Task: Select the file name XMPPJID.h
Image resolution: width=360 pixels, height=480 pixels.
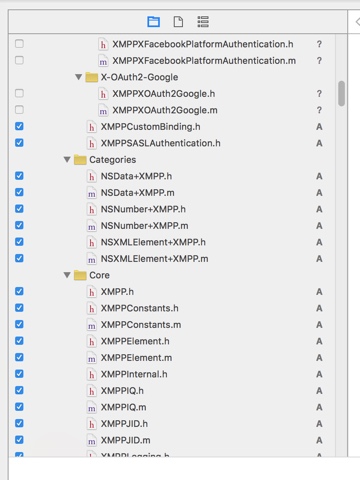Action: (x=124, y=424)
